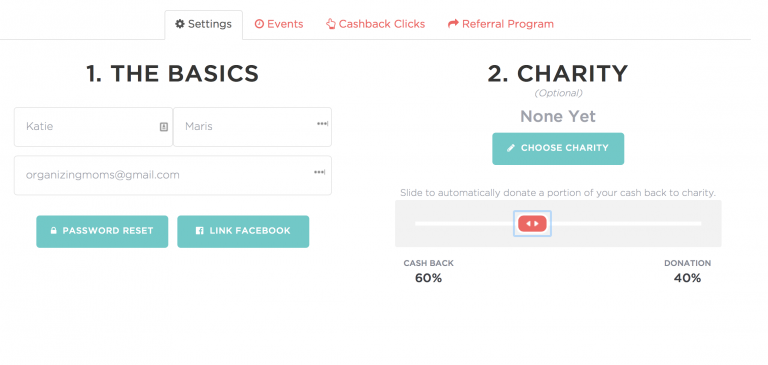Open the Events tab
The image size is (768, 365).
279,24
